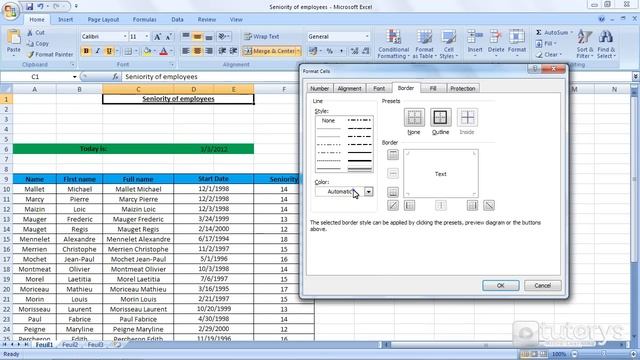Apply the bottom border button
This screenshot has height=360, width=640.
393,192
